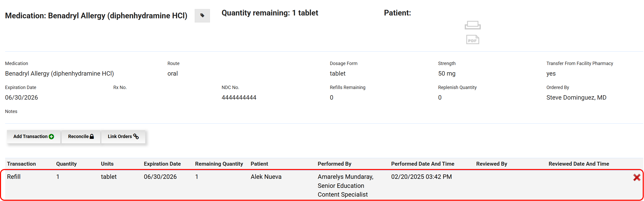
Task: Click the Patient column header in the table
Action: pos(259,164)
